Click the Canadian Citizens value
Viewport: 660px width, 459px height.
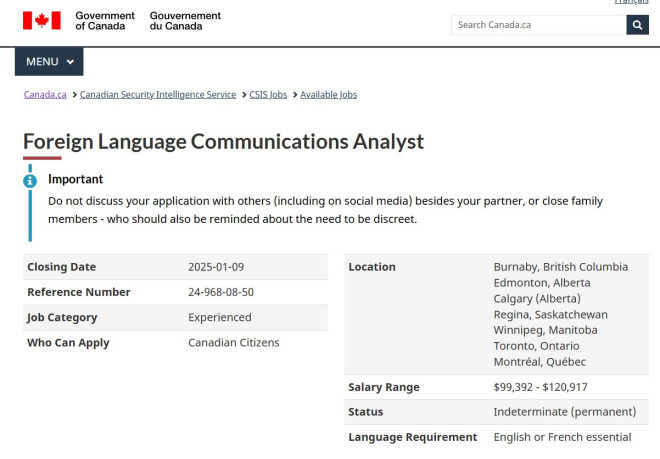234,343
